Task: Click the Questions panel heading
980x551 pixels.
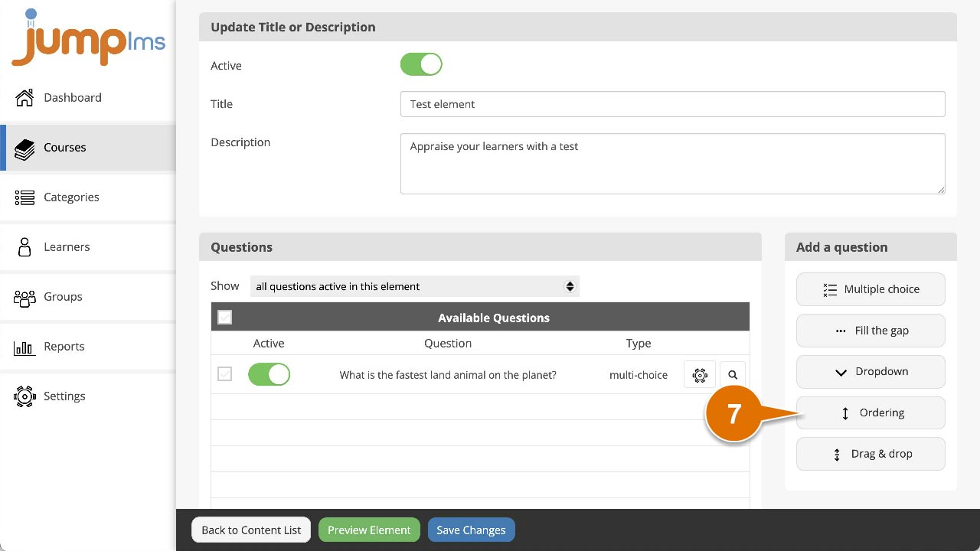Action: point(241,247)
